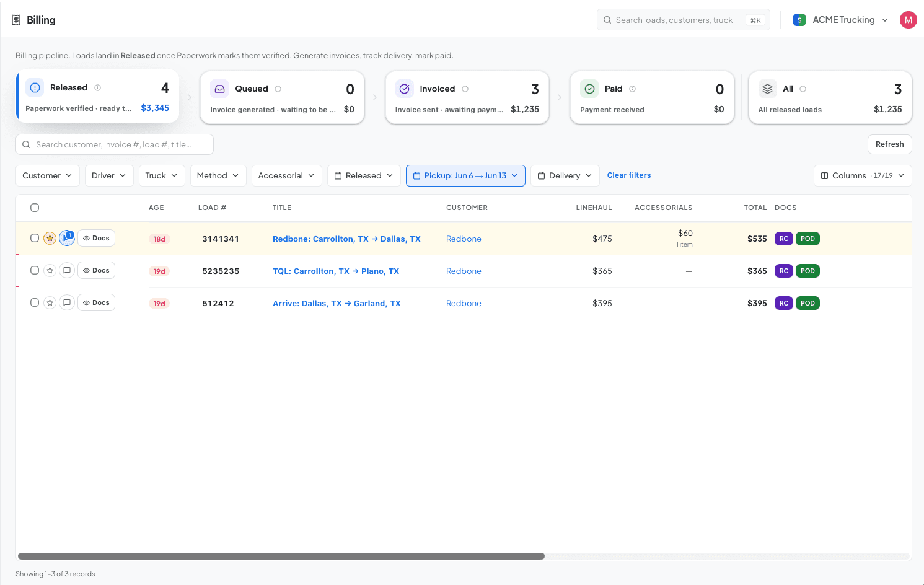924x585 pixels.
Task: Focus the global search loads field
Action: (684, 20)
